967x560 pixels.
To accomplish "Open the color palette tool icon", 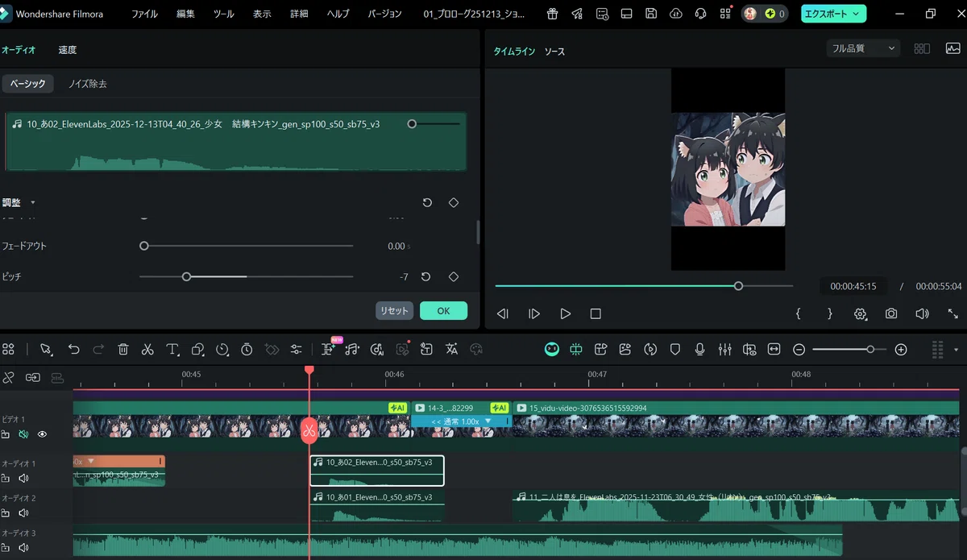I will tap(476, 350).
